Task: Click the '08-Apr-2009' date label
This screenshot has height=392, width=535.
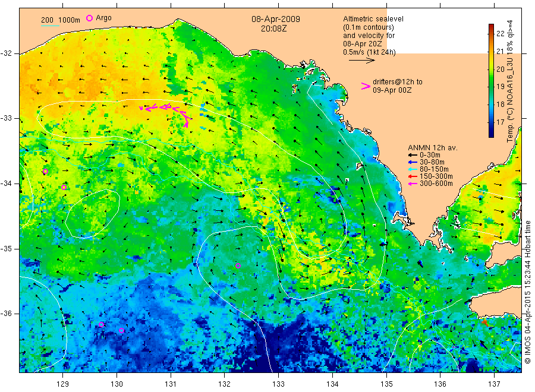Action: click(276, 19)
